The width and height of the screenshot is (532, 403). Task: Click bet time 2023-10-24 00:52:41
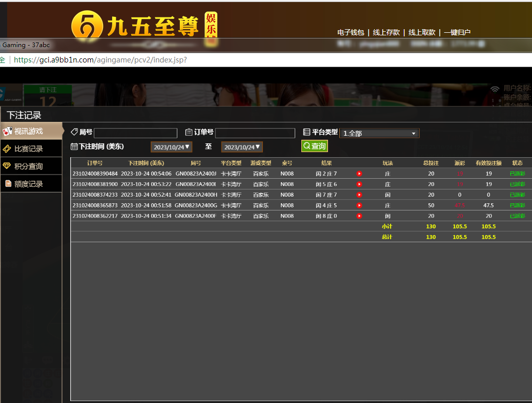(x=146, y=195)
